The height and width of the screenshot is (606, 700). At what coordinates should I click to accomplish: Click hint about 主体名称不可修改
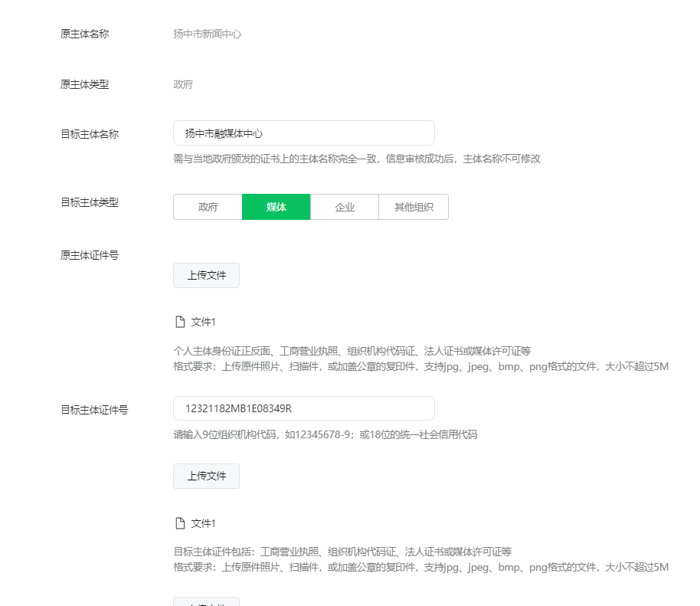(357, 159)
